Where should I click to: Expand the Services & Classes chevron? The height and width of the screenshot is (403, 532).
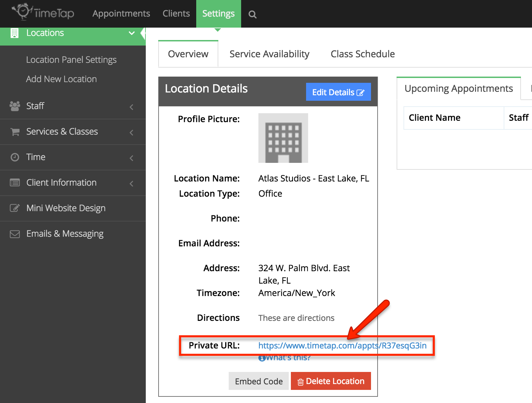click(x=132, y=132)
